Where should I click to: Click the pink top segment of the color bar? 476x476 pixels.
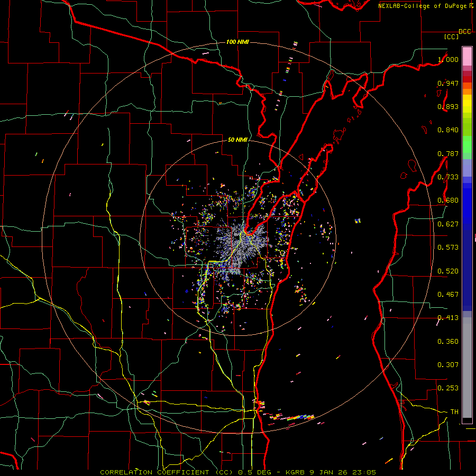[467, 57]
